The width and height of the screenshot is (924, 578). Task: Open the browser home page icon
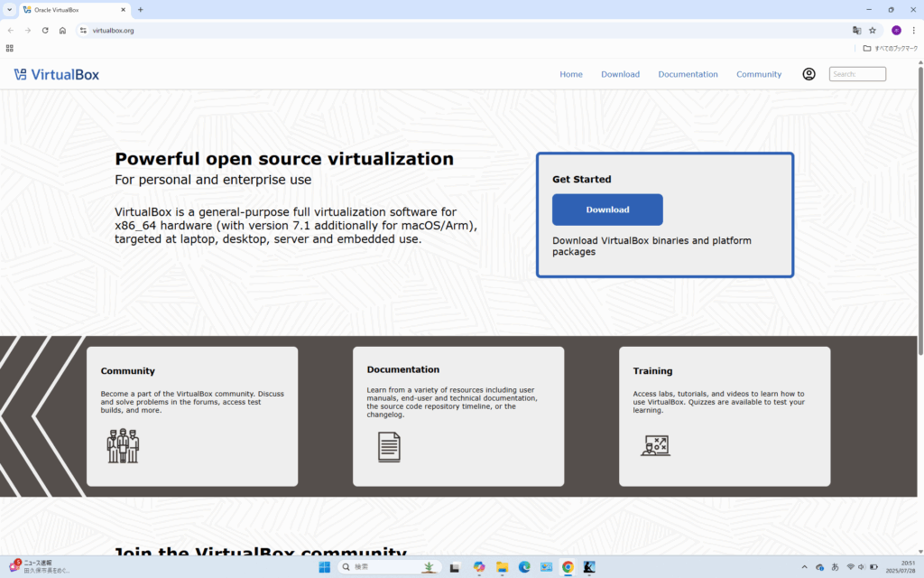pyautogui.click(x=62, y=30)
